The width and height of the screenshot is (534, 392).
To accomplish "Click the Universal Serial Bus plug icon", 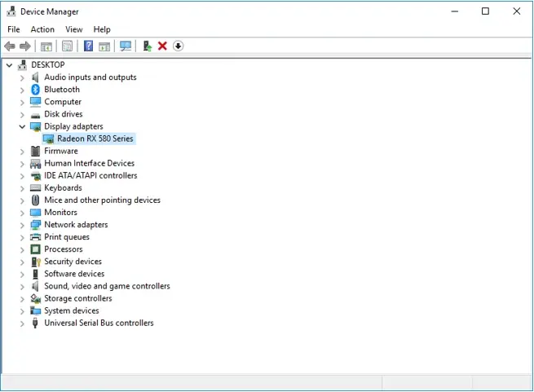I will [x=35, y=323].
